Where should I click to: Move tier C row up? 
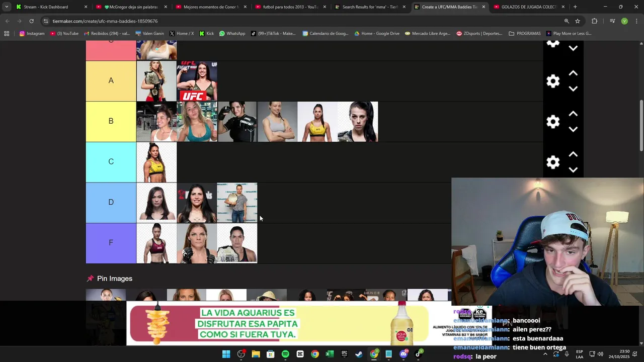click(x=573, y=154)
